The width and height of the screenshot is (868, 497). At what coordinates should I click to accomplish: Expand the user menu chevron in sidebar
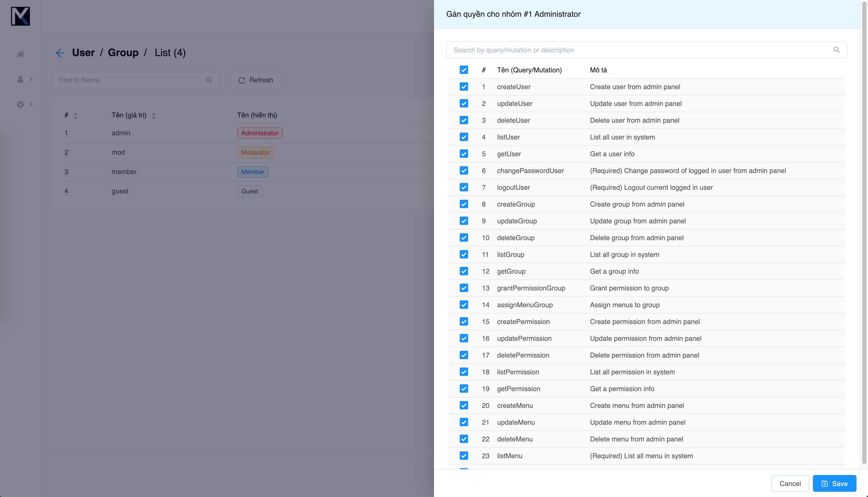point(31,79)
